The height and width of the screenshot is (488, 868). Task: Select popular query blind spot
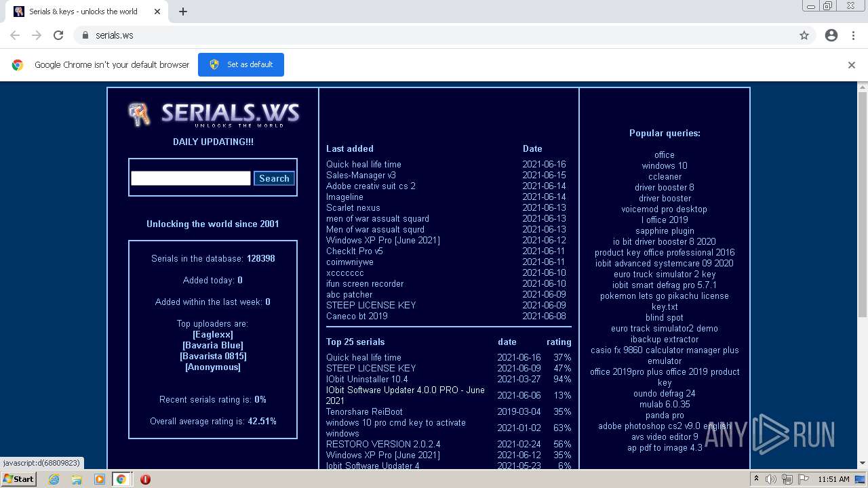pyautogui.click(x=665, y=317)
